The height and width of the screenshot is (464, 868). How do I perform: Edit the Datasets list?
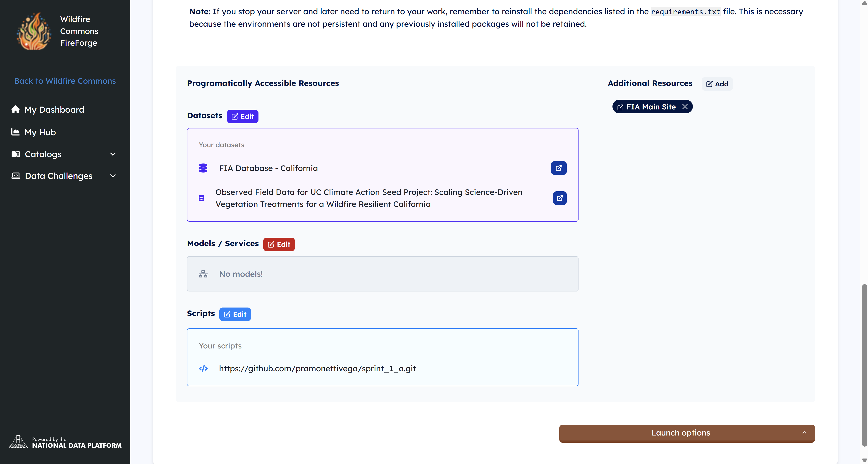click(242, 116)
